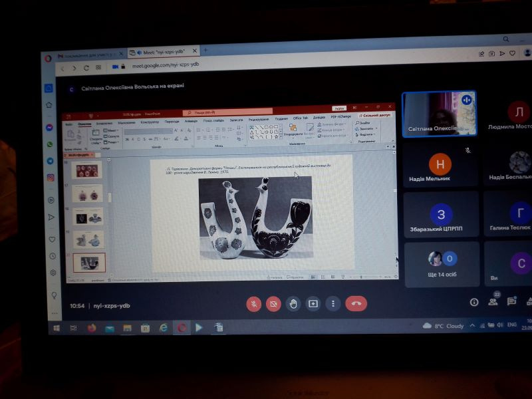Viewport: 532px width, 399px height.
Task: Go forward with the browser forward arrow
Action: (x=74, y=68)
